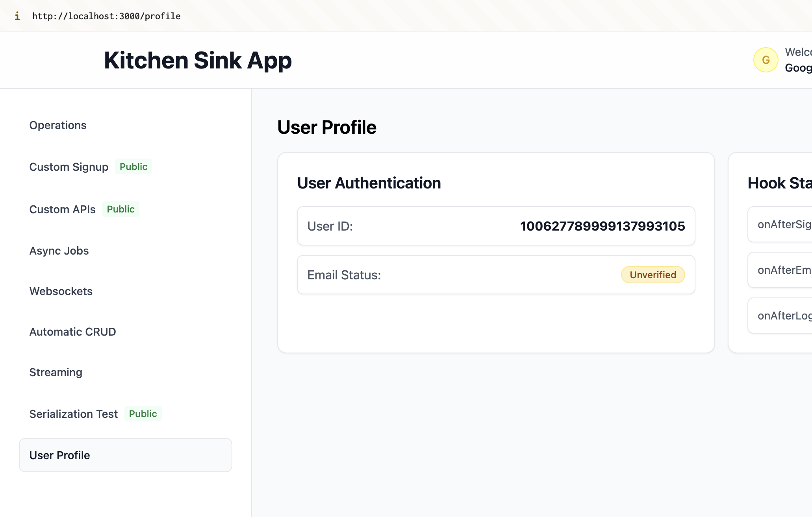Image resolution: width=812 pixels, height=517 pixels.
Task: Select Automatic CRUD in the sidebar
Action: [72, 332]
